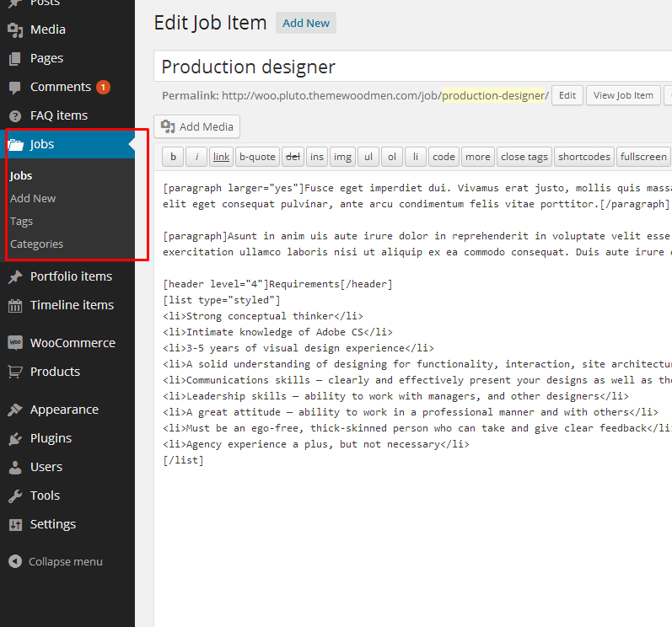The image size is (672, 627).
Task: Insert a link with link quicktag
Action: pyautogui.click(x=221, y=158)
